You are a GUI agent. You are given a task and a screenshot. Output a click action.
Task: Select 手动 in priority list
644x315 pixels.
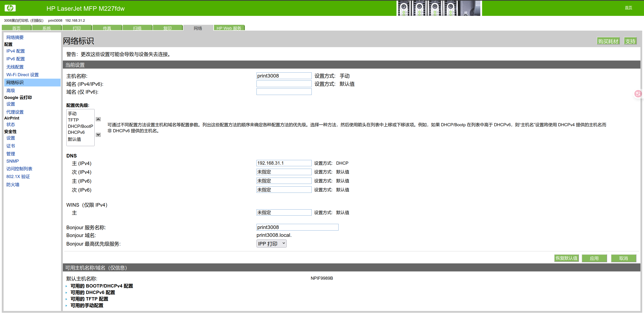[80, 113]
